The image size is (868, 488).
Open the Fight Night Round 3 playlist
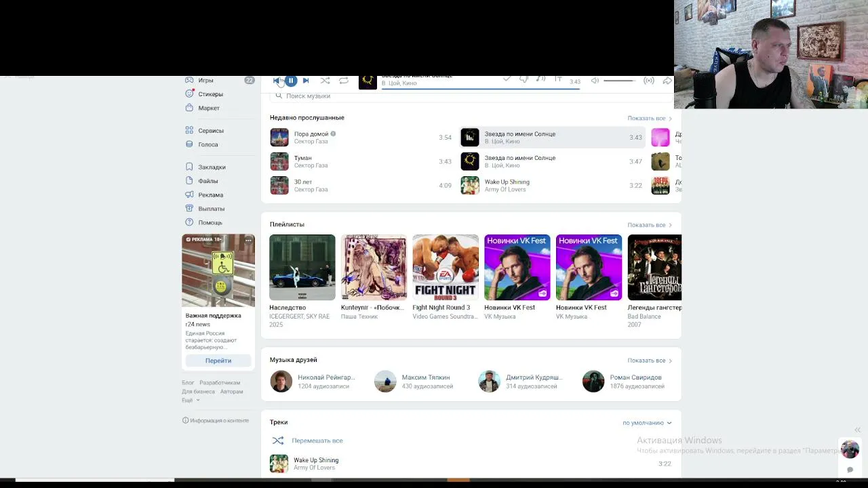tap(446, 267)
